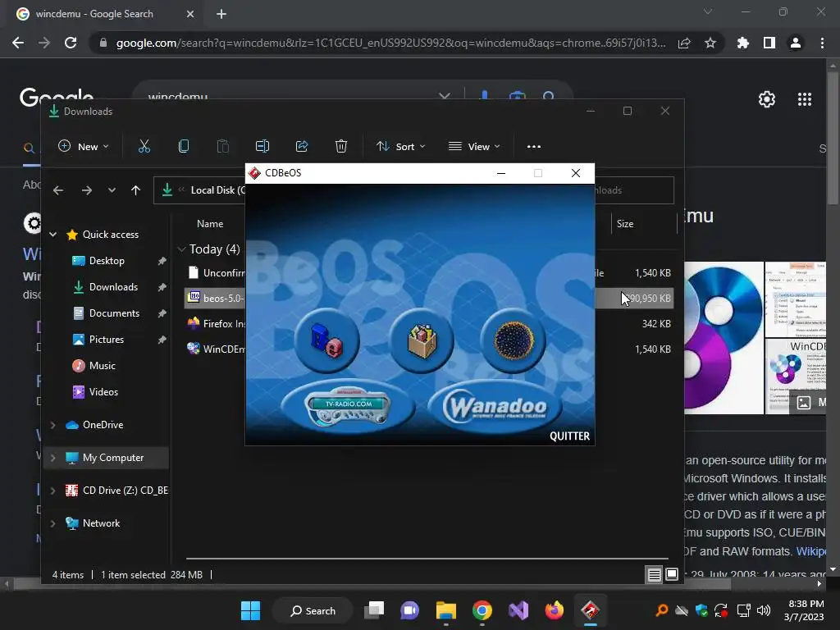Viewport: 840px width, 630px height.
Task: Click the Be logo button in CDBeOS
Action: click(326, 340)
